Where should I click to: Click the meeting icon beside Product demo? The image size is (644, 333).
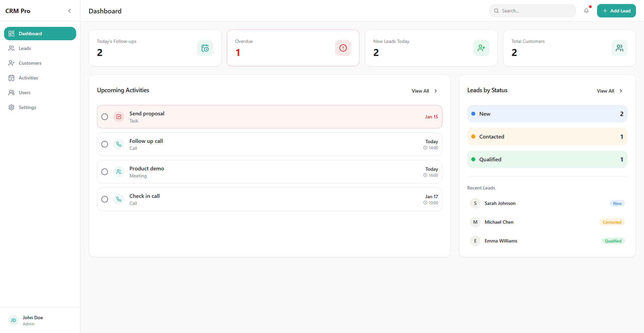tap(119, 172)
